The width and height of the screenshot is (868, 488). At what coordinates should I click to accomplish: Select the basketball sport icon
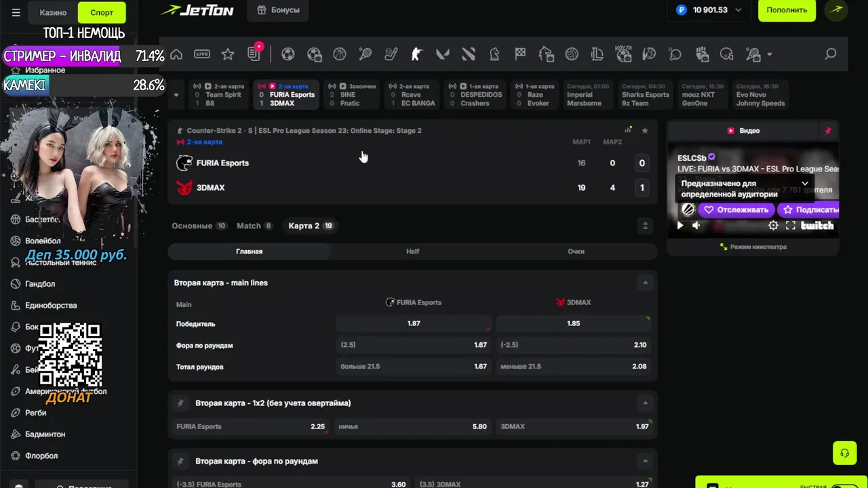click(340, 54)
